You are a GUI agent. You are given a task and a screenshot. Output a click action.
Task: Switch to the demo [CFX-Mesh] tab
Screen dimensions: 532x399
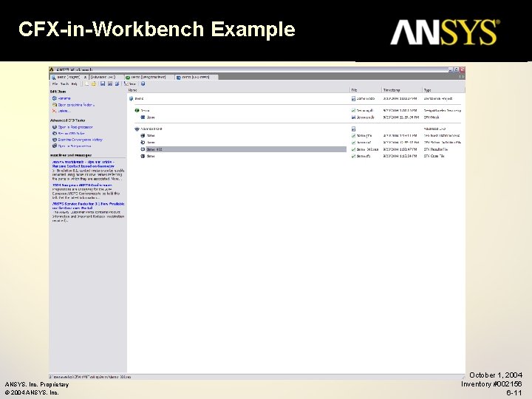[197, 77]
